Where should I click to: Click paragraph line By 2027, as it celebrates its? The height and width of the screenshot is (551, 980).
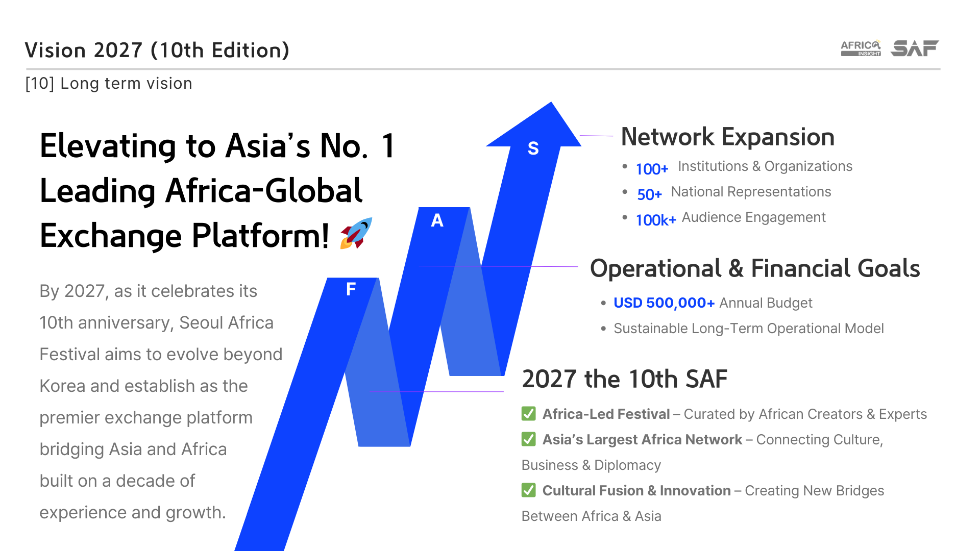(x=149, y=291)
